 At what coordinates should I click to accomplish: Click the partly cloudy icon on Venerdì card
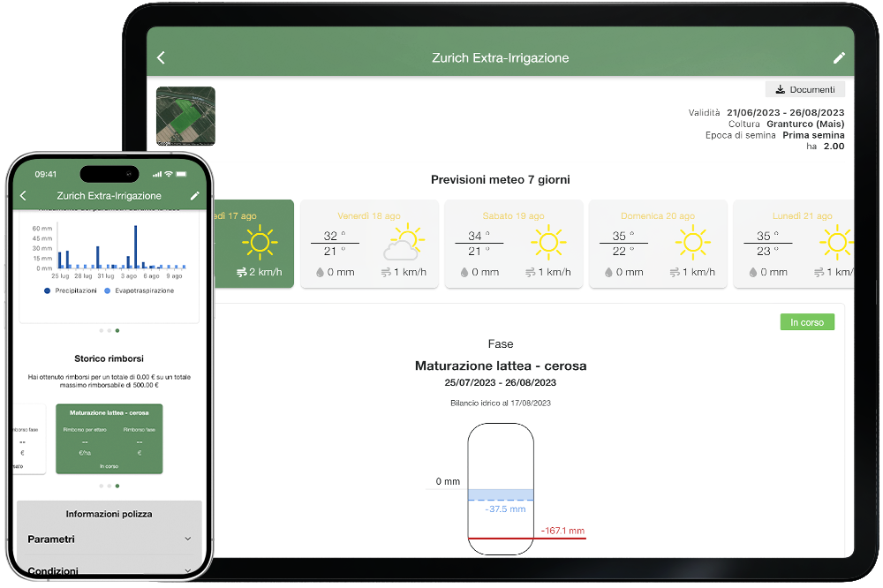(x=404, y=242)
